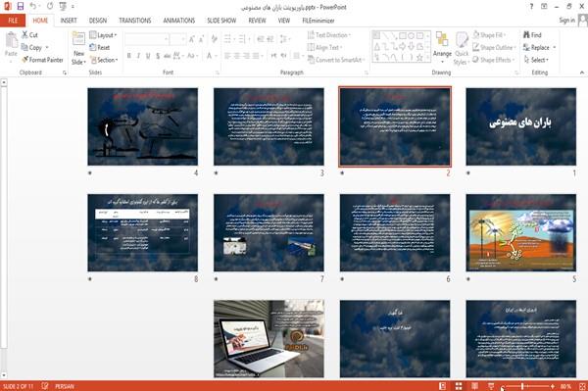This screenshot has height=391, width=588.
Task: Start Slide Show from status bar icon
Action: [x=491, y=386]
